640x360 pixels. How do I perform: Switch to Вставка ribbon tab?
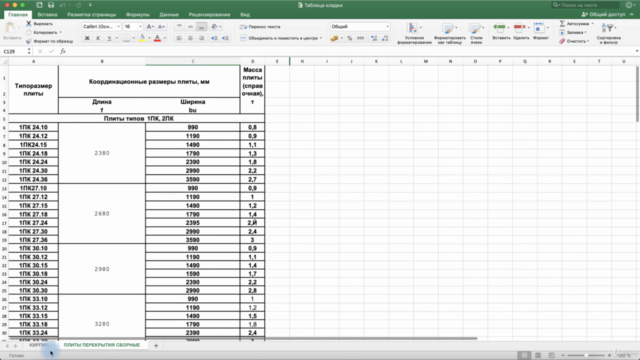pos(47,14)
